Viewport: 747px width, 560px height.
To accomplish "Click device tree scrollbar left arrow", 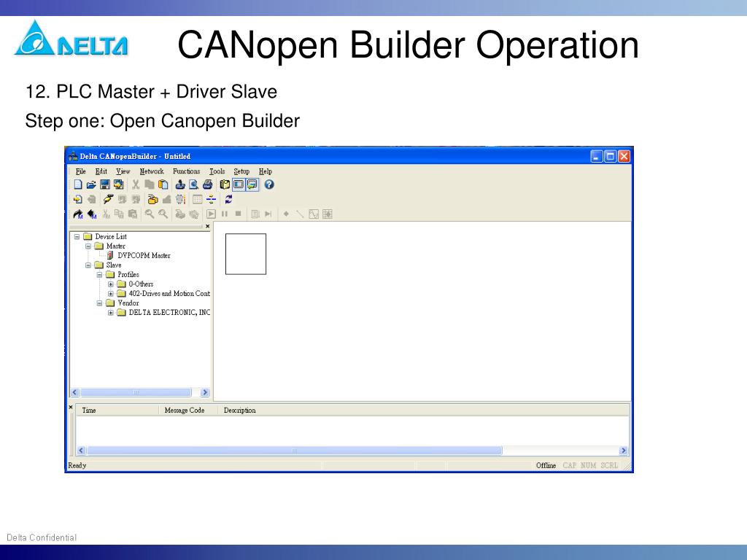I will [x=75, y=392].
